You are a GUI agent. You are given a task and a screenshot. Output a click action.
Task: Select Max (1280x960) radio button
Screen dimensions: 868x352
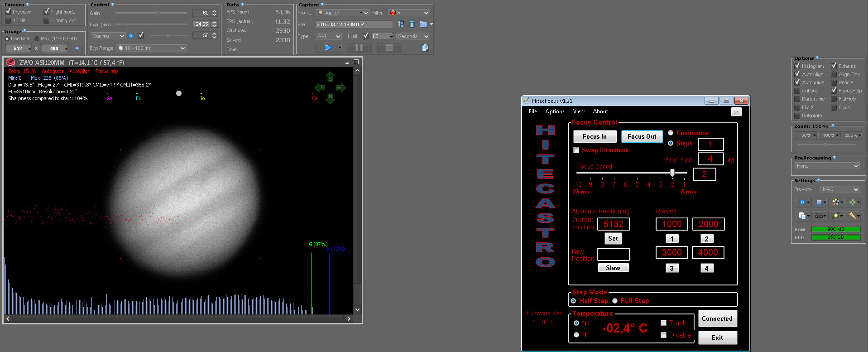37,39
